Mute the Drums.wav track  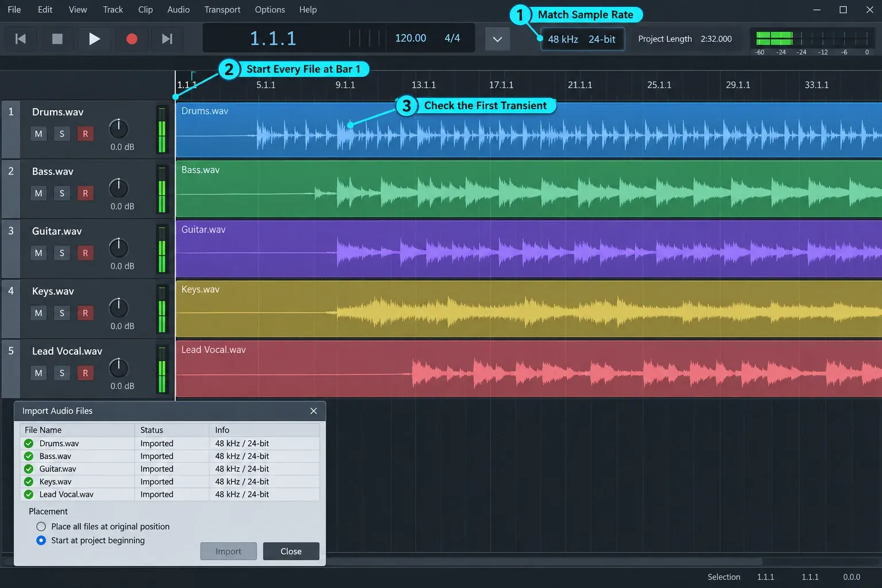38,134
